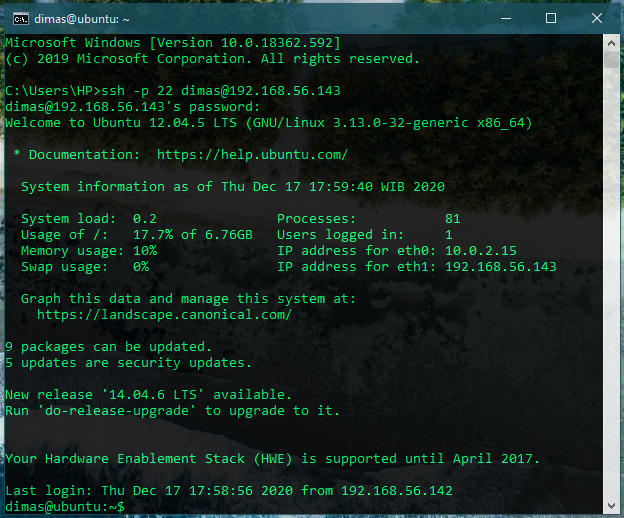Click the scrollbar up arrow
The width and height of the screenshot is (624, 518).
tap(613, 43)
